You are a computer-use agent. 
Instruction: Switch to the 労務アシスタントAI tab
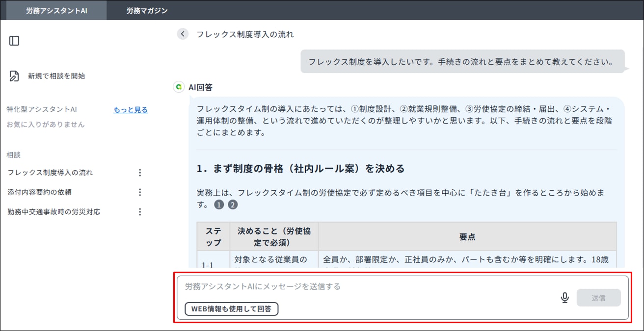click(x=56, y=10)
